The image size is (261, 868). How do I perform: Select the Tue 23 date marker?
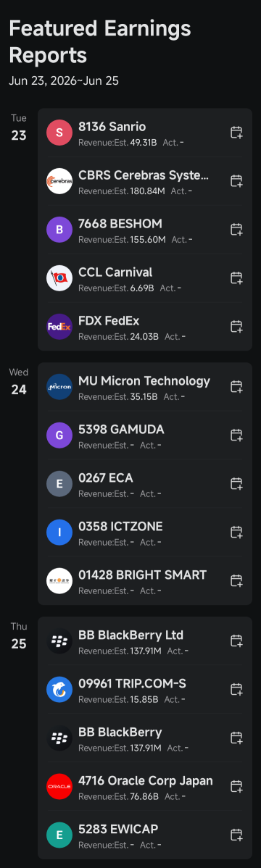tap(19, 128)
